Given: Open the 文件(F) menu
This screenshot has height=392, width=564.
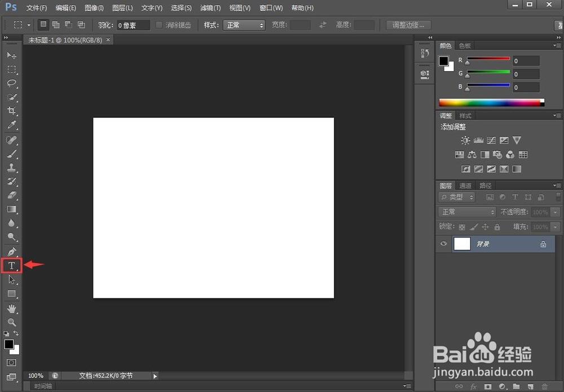Looking at the screenshot, I should tap(37, 7).
